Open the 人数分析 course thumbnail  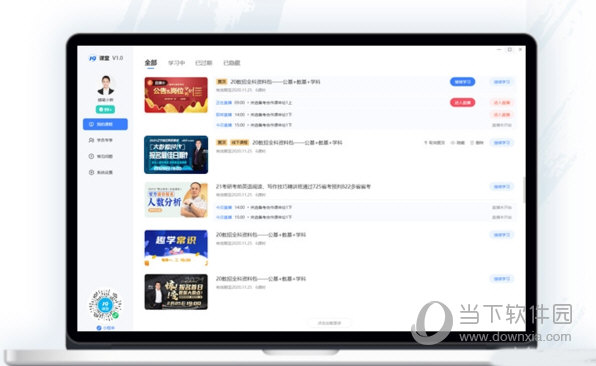176,200
